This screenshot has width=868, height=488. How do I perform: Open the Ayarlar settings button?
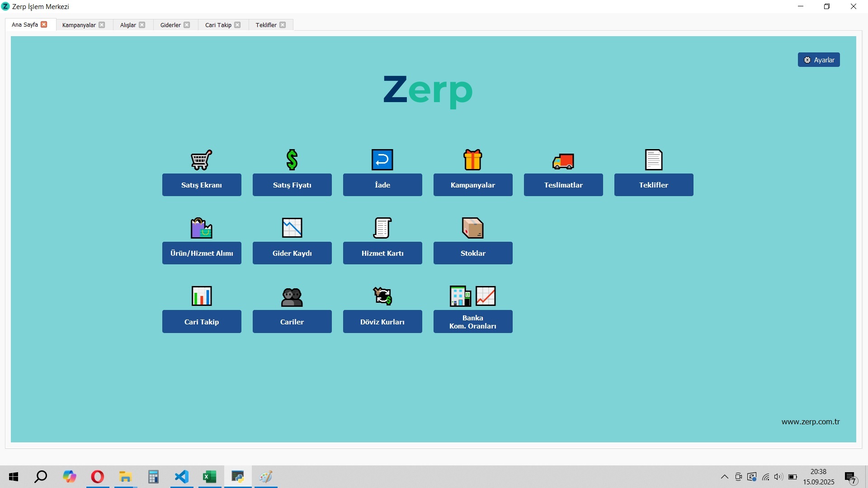click(x=819, y=60)
